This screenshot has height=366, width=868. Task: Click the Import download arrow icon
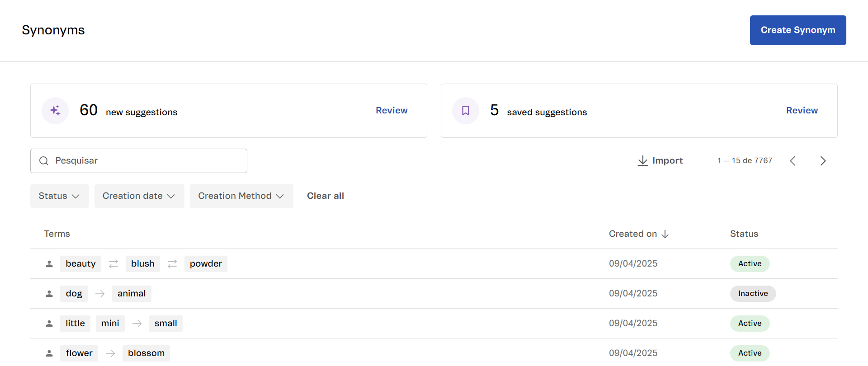(642, 161)
